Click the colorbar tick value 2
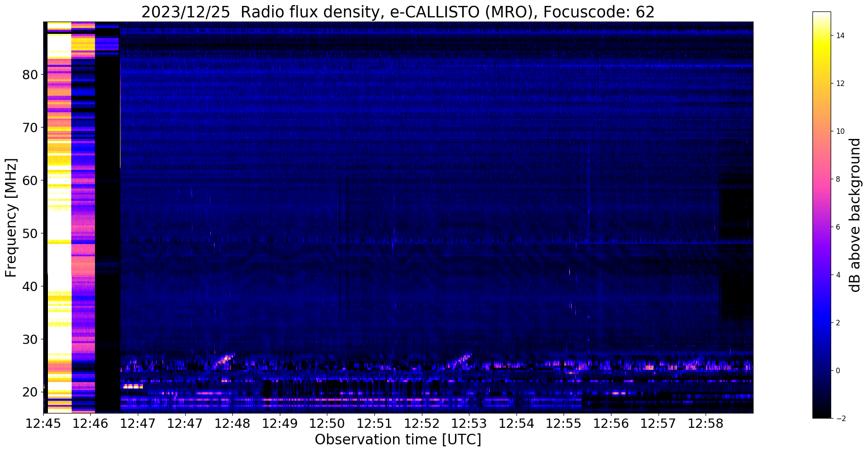Viewport: 868px width, 452px height. (x=837, y=323)
